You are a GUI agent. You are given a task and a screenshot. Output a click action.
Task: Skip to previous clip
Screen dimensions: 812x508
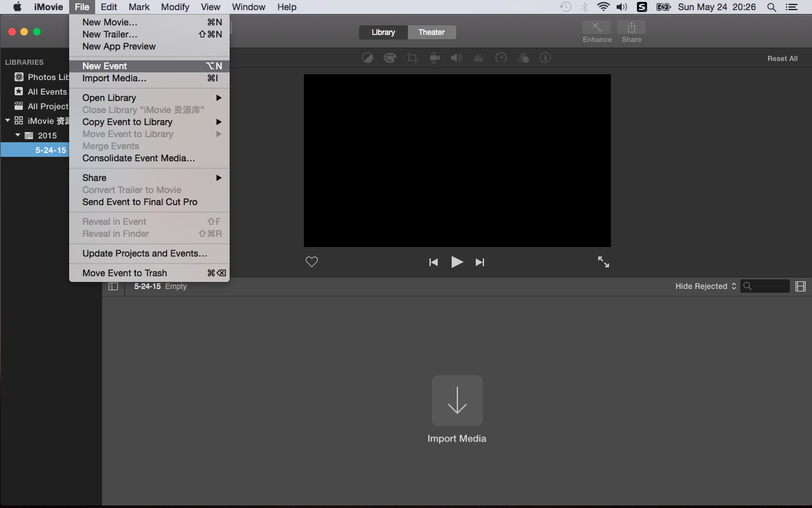433,262
